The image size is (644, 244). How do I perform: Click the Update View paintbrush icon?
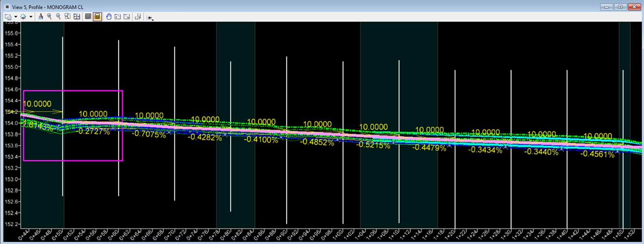point(40,17)
